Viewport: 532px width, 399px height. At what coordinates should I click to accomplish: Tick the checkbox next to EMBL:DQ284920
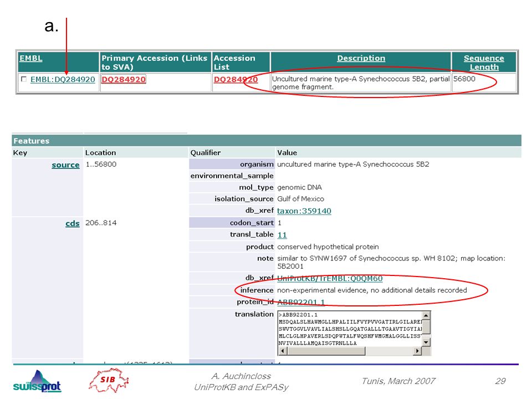point(24,79)
